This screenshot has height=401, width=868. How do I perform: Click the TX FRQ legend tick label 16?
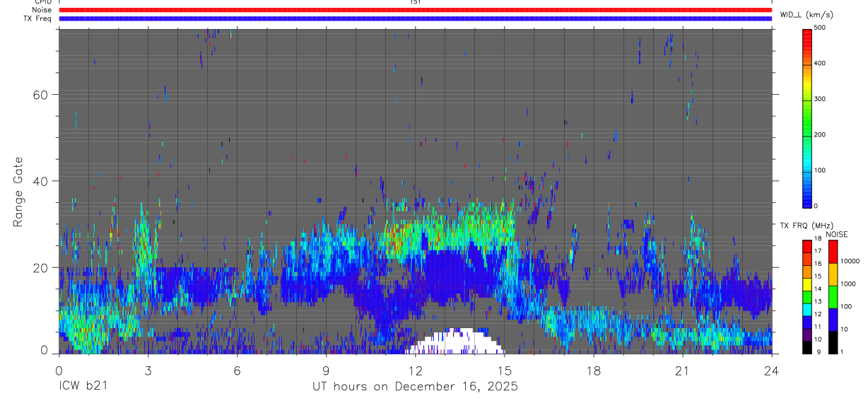pyautogui.click(x=819, y=264)
